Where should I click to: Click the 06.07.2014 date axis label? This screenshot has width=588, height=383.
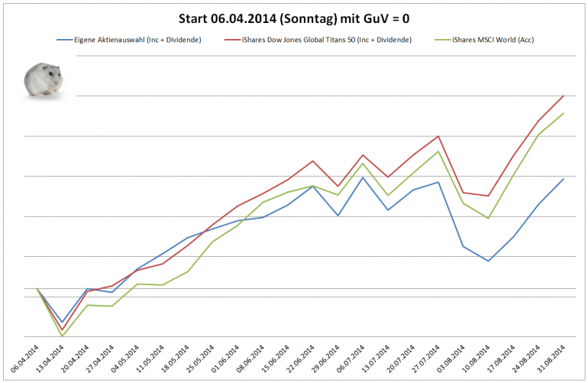coord(351,359)
